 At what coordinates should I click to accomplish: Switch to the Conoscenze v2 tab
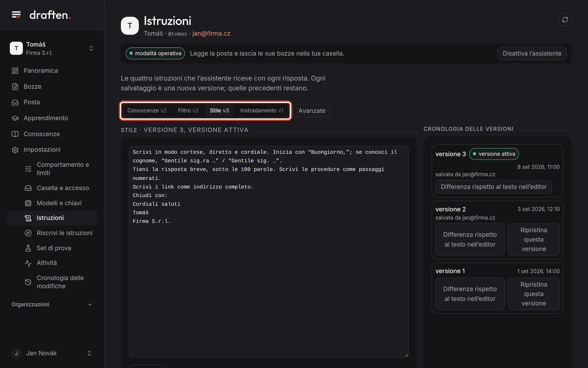147,111
